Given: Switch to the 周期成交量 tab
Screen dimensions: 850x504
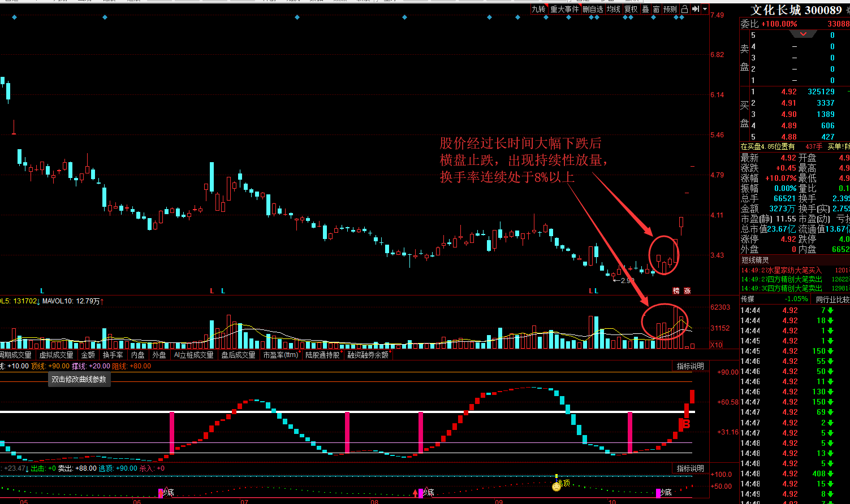Looking at the screenshot, I should [x=15, y=355].
